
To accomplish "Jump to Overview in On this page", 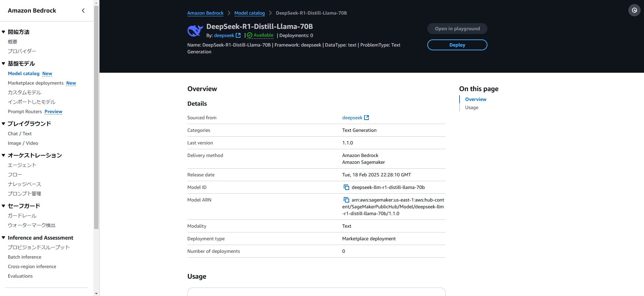I will click(476, 99).
